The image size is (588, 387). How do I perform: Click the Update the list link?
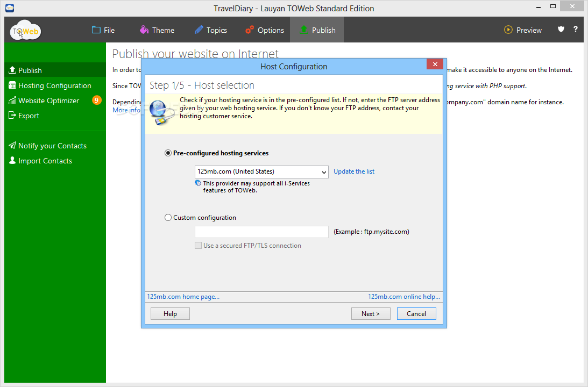[354, 171]
